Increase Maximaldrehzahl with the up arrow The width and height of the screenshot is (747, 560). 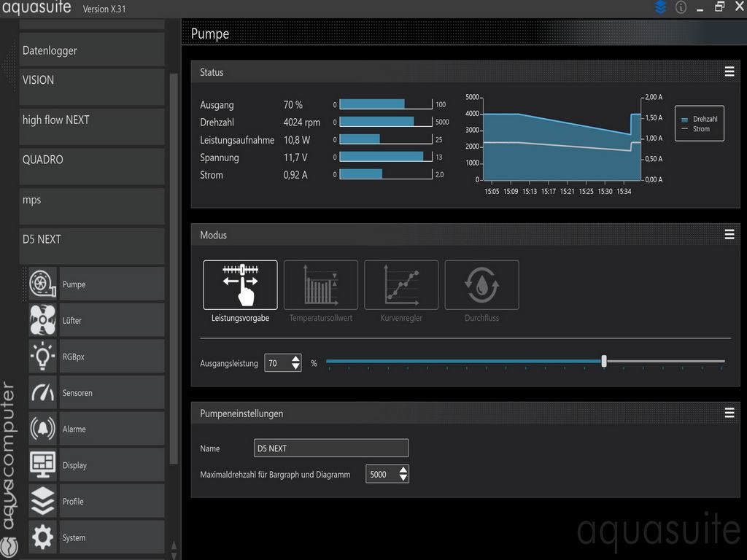[403, 470]
